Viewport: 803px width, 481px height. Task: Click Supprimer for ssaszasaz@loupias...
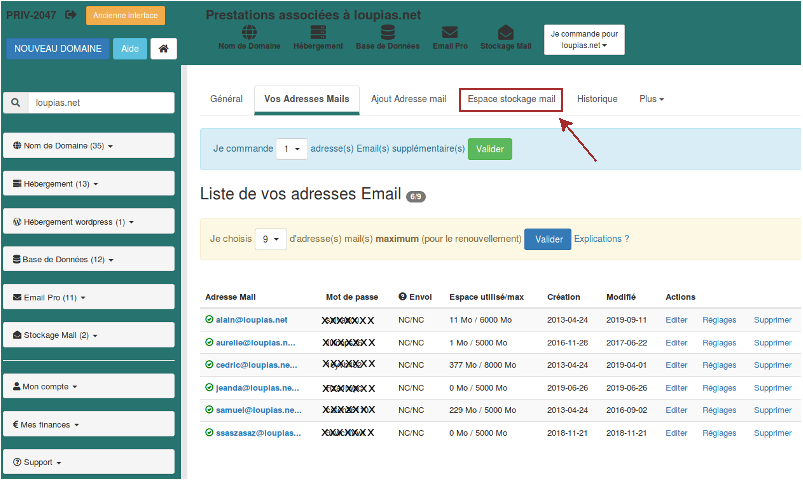(773, 433)
